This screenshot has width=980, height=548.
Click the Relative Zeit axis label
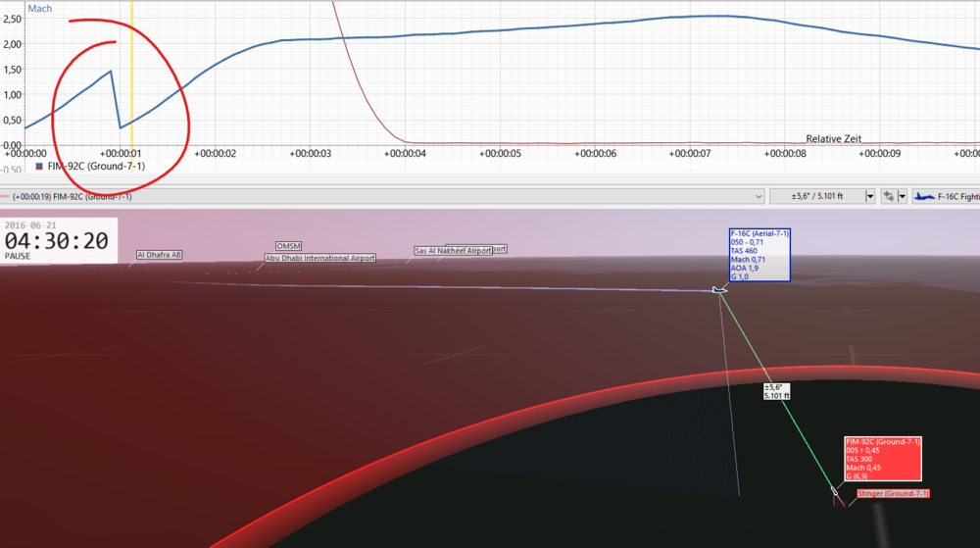(x=833, y=139)
